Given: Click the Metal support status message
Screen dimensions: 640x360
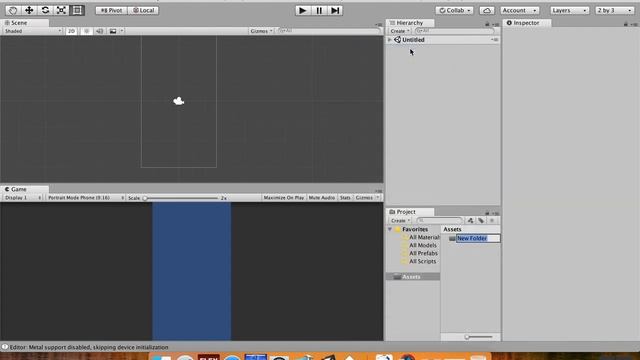Looking at the screenshot, I should point(89,347).
